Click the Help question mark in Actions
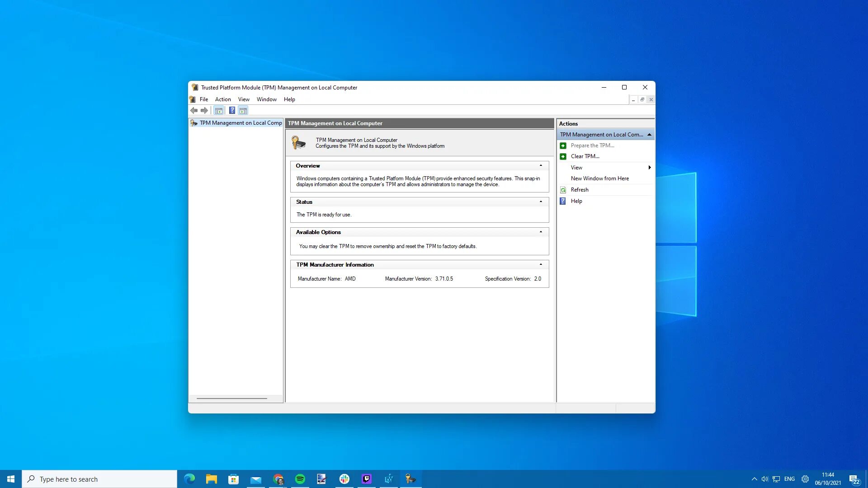The width and height of the screenshot is (868, 488). point(563,201)
